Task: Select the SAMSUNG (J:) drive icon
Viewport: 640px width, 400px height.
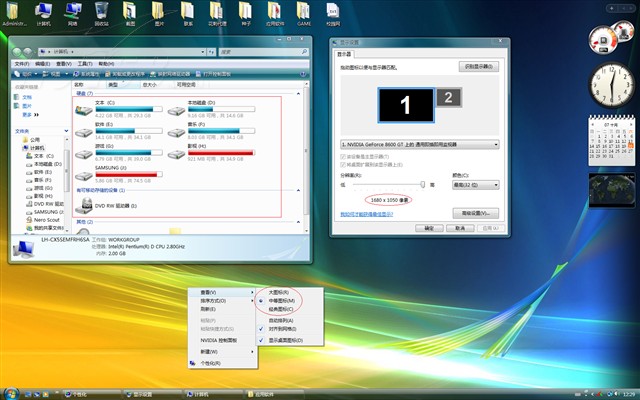Action: click(84, 176)
